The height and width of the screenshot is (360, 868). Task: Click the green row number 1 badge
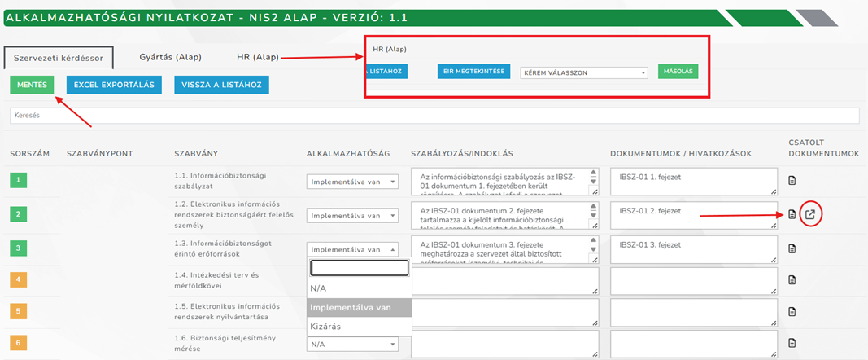[20, 182]
